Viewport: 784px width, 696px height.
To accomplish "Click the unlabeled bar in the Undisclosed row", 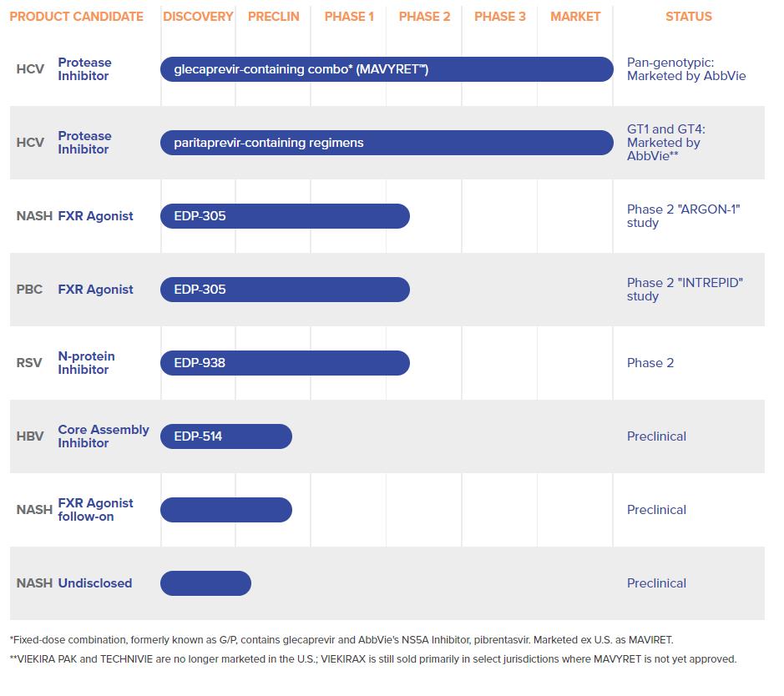I will click(205, 583).
